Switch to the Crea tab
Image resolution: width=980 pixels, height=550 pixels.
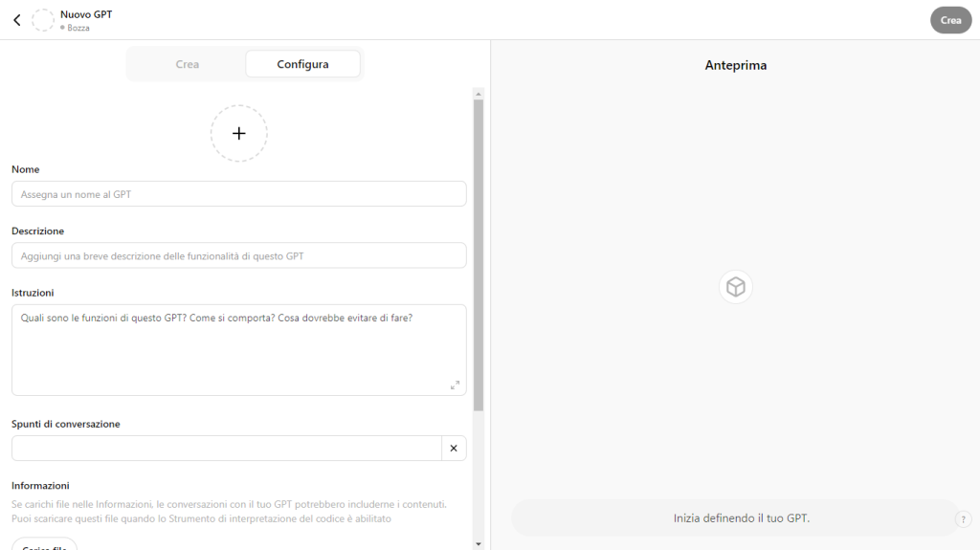click(188, 64)
